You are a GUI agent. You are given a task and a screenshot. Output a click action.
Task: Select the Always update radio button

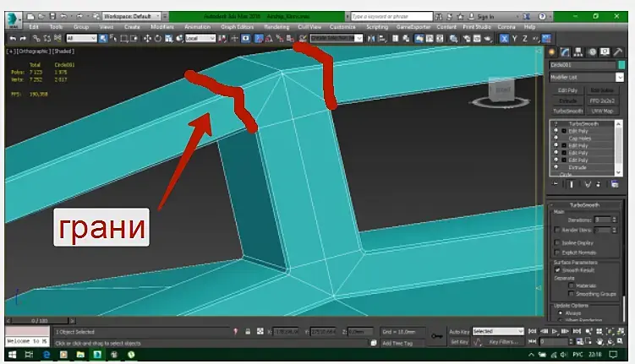tap(561, 313)
